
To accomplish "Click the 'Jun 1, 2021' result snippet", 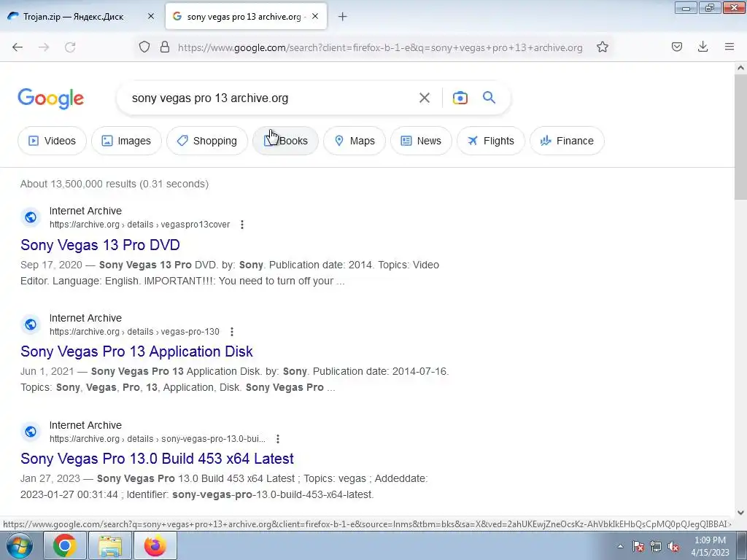I will tap(234, 379).
